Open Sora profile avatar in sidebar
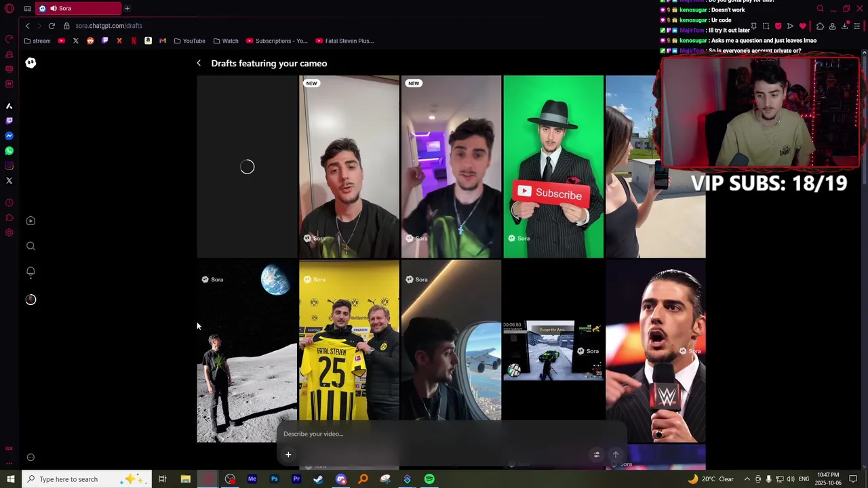This screenshot has height=488, width=868. [x=31, y=300]
